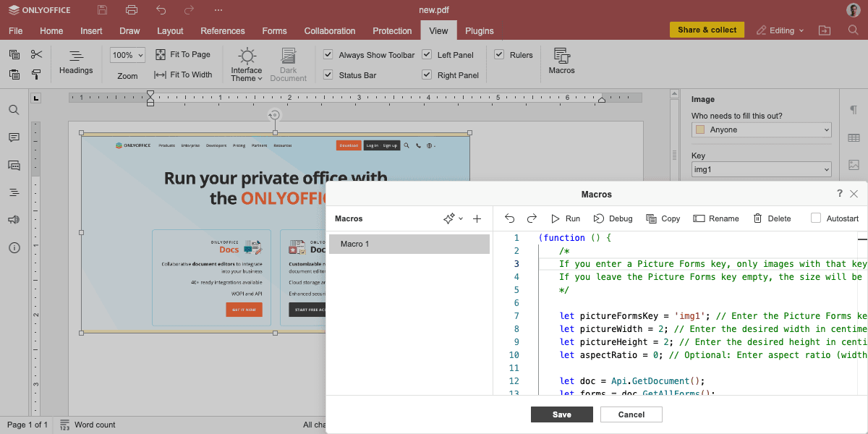Open the three-dots more options in title bar
Screen dimensions: 868x434
click(218, 10)
